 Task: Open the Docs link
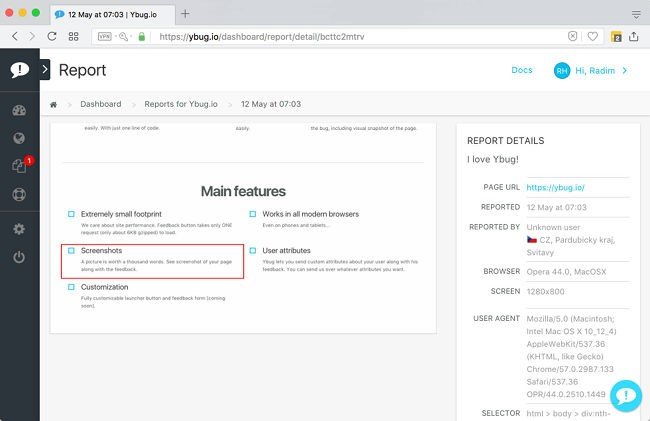click(x=522, y=70)
